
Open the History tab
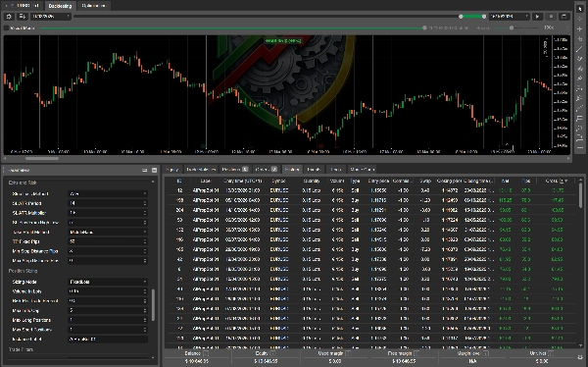pos(292,170)
